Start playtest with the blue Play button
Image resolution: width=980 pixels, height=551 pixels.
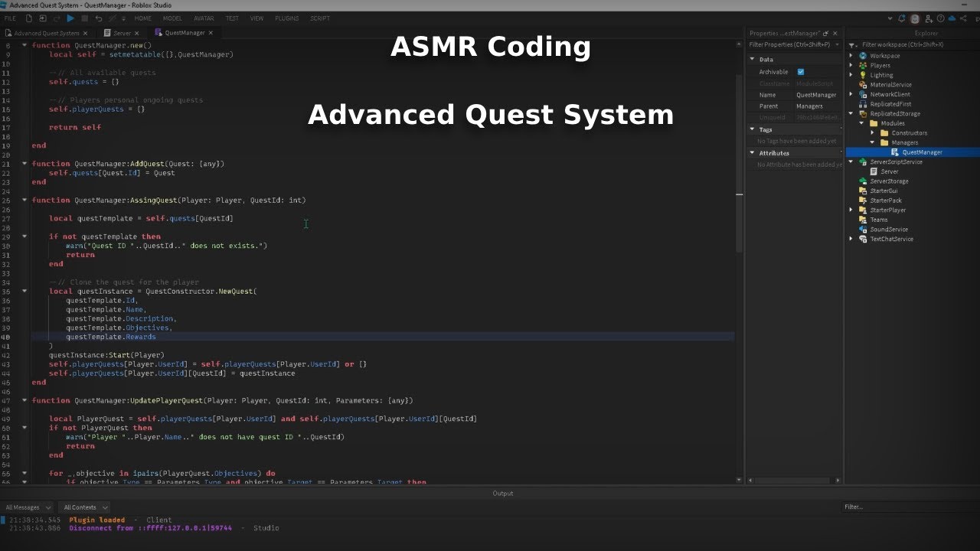[70, 18]
